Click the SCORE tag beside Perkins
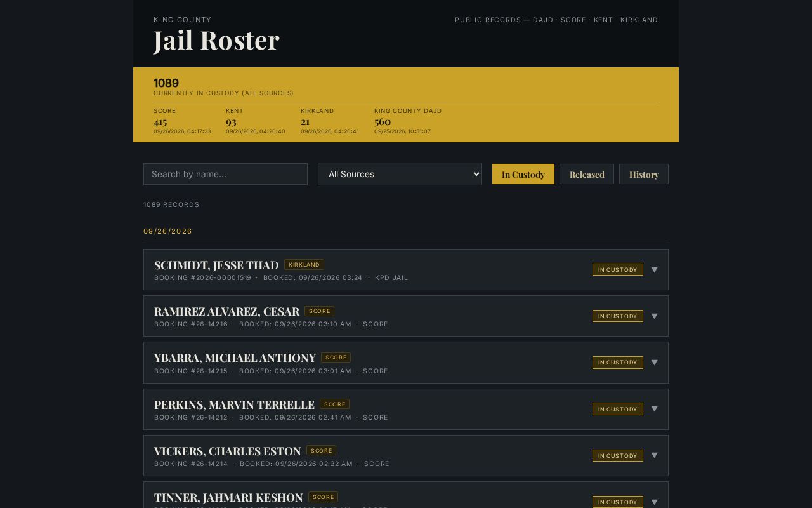Image resolution: width=812 pixels, height=508 pixels. click(334, 404)
